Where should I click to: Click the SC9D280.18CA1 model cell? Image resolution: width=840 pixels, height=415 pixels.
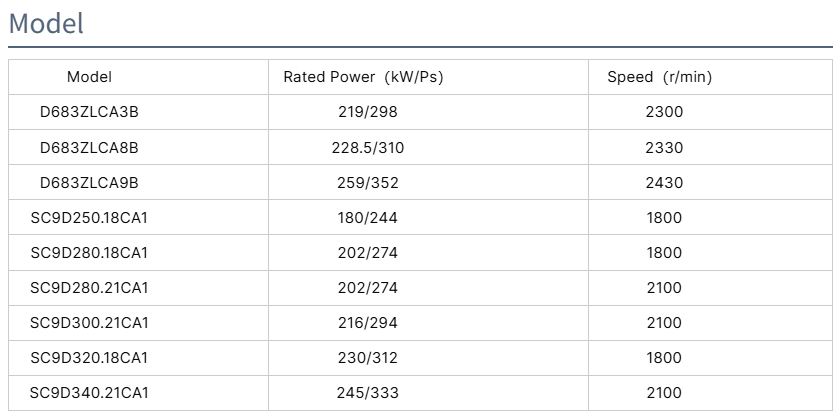[x=89, y=253]
